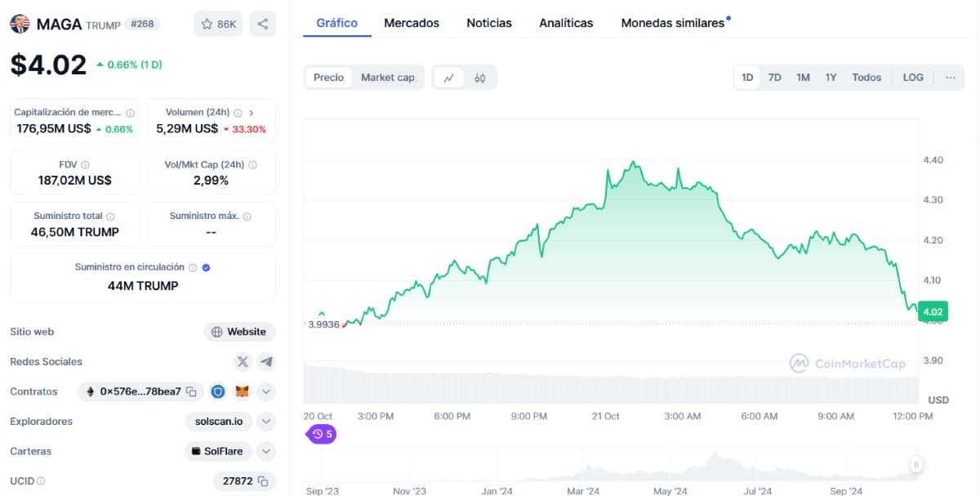Screen dimensions: 980x496
Task: Add MAGA to watchlist with star button
Action: 218,24
